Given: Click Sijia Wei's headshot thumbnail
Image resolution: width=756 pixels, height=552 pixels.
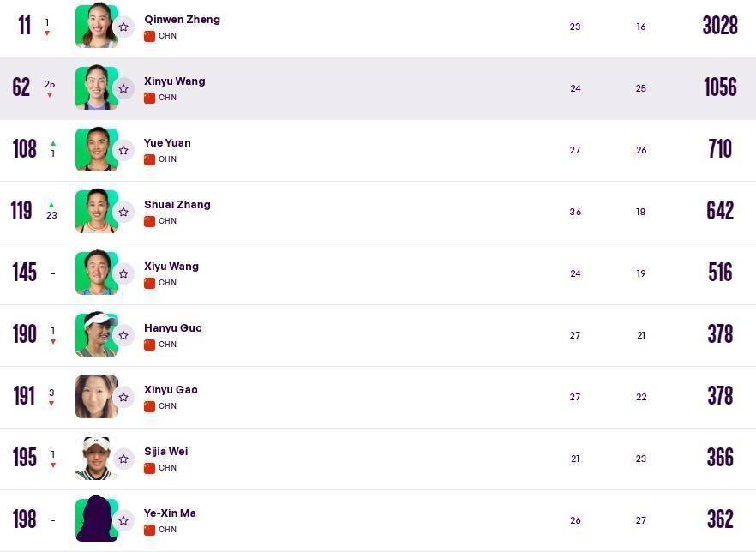Looking at the screenshot, I should click(x=95, y=458).
